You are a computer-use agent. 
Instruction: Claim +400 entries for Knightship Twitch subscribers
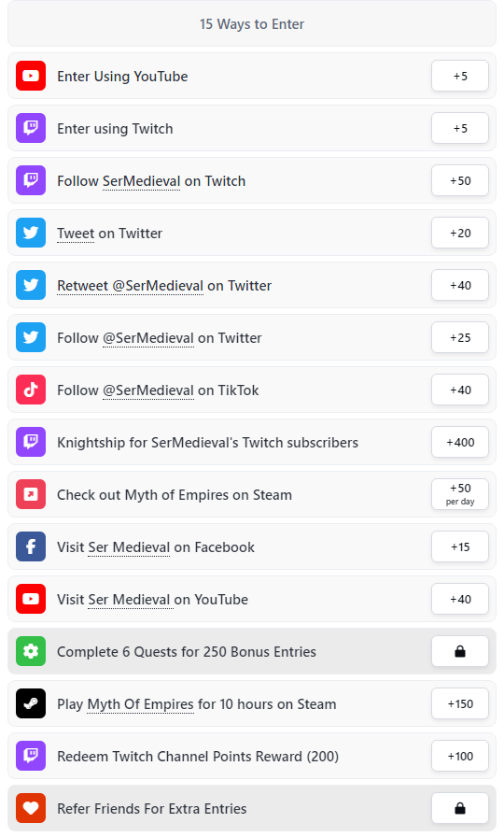[x=460, y=442]
